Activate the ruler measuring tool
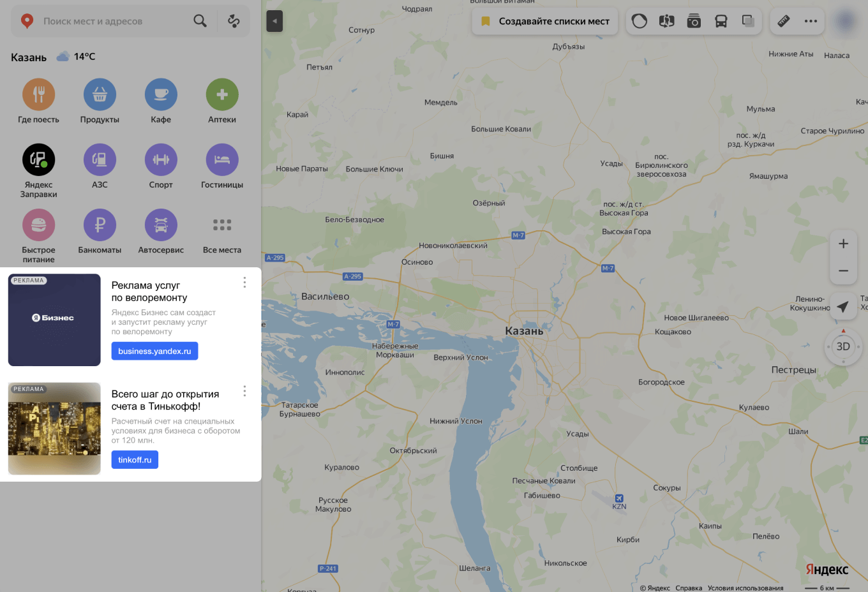The image size is (868, 592). coord(784,21)
